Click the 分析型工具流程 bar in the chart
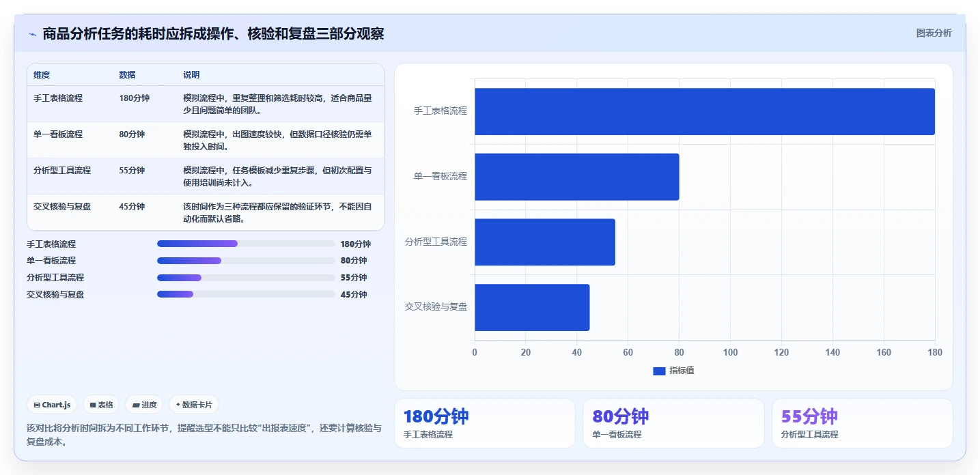The height and width of the screenshot is (475, 980). pos(545,242)
